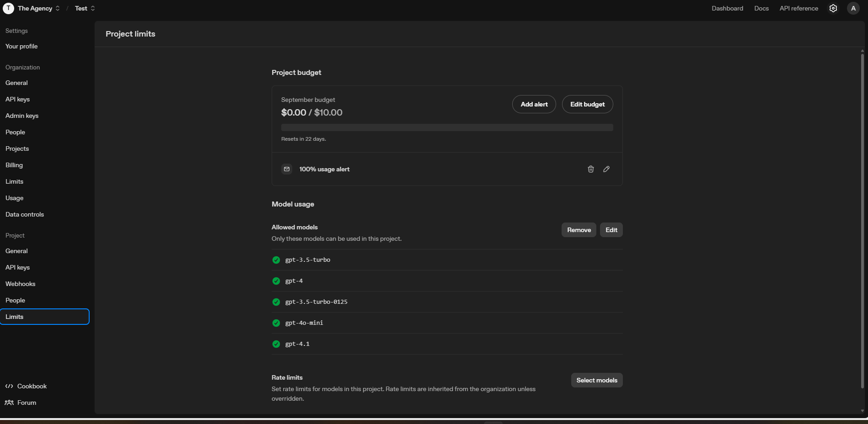Image resolution: width=868 pixels, height=424 pixels.
Task: Expand the Test project switcher
Action: 85,8
